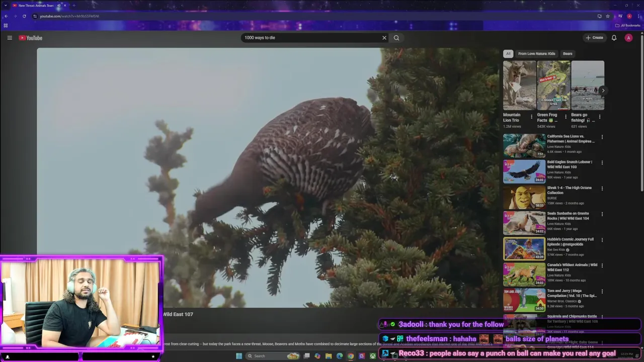Image resolution: width=644 pixels, height=362 pixels.
Task: Click the magnifier search button
Action: [396, 38]
